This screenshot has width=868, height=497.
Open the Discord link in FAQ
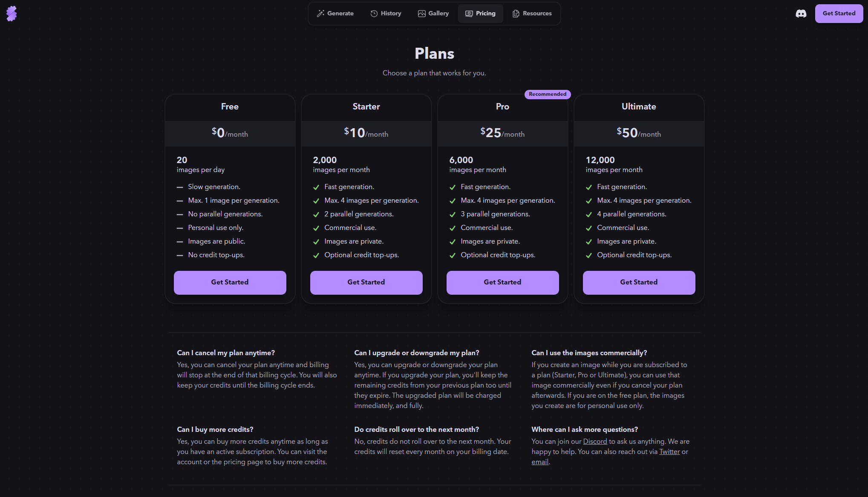(x=595, y=442)
